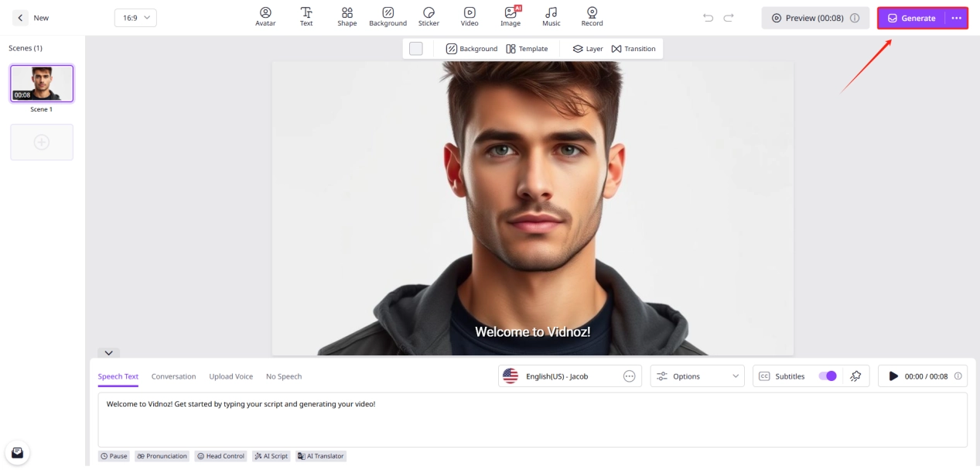Open the Shape tool
This screenshot has height=470, width=980.
347,16
